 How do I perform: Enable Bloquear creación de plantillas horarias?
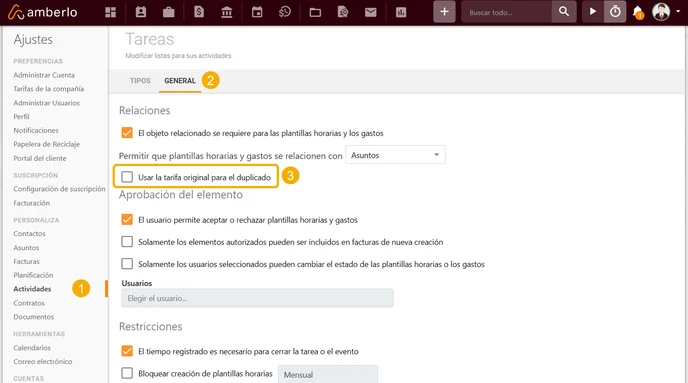coord(127,373)
